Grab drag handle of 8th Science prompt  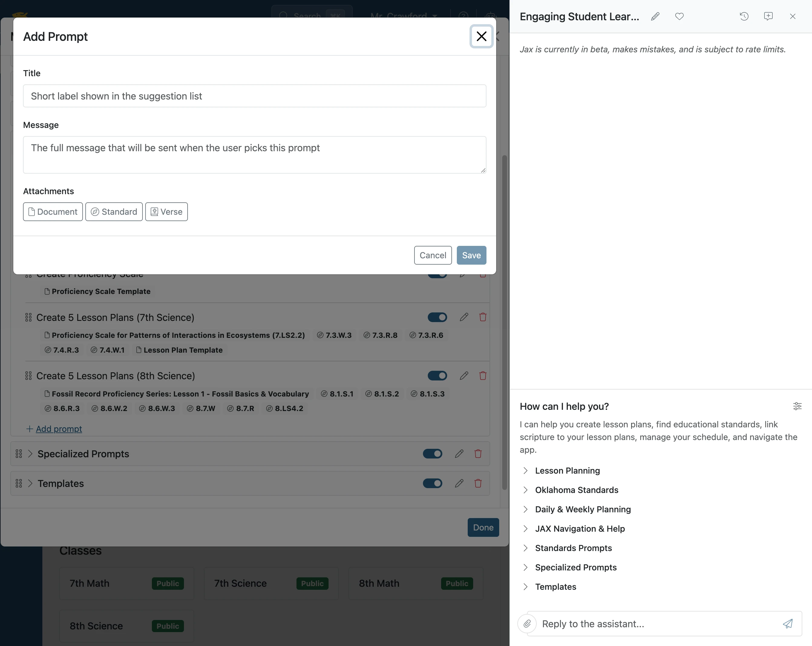(28, 376)
